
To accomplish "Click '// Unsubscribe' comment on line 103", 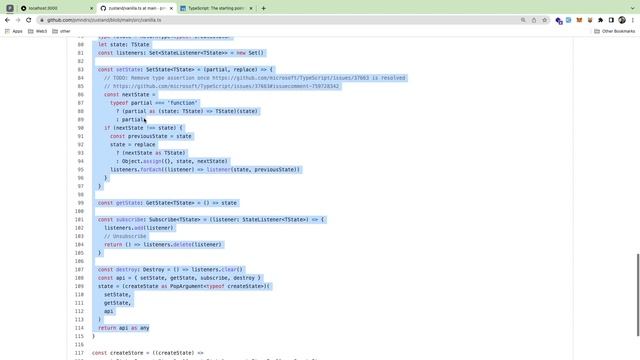I will [125, 236].
